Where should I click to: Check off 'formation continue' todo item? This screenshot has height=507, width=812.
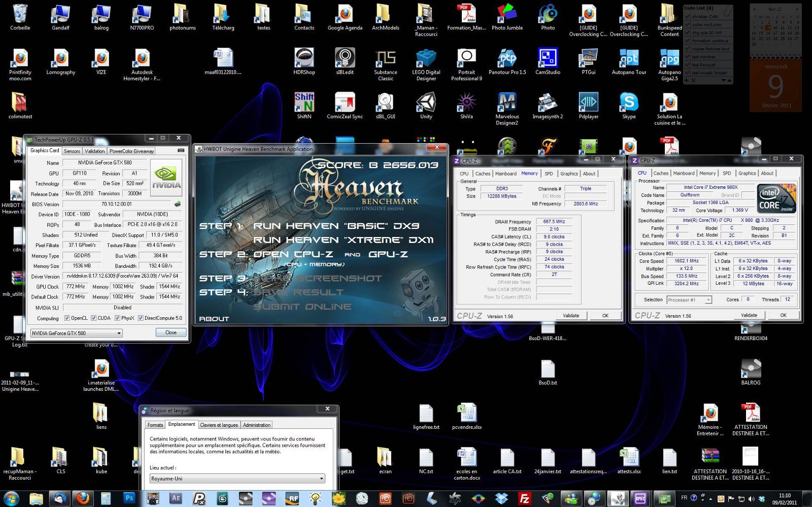click(x=687, y=41)
